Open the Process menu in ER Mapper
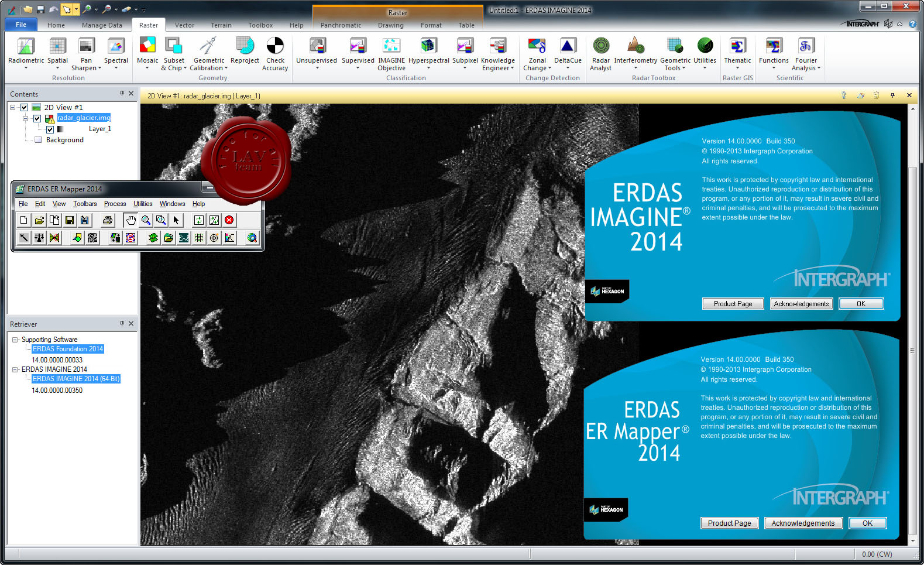924x565 pixels. pyautogui.click(x=115, y=204)
